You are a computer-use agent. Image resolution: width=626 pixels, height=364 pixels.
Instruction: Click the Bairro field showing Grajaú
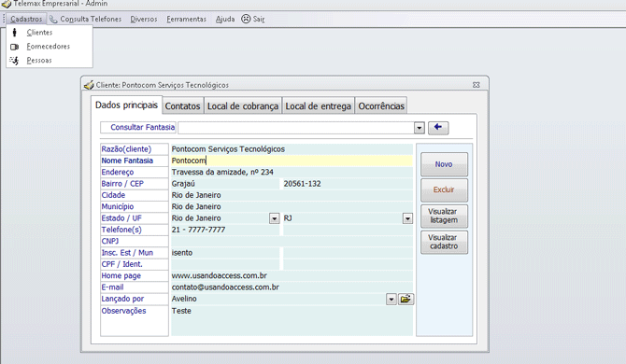click(x=225, y=184)
